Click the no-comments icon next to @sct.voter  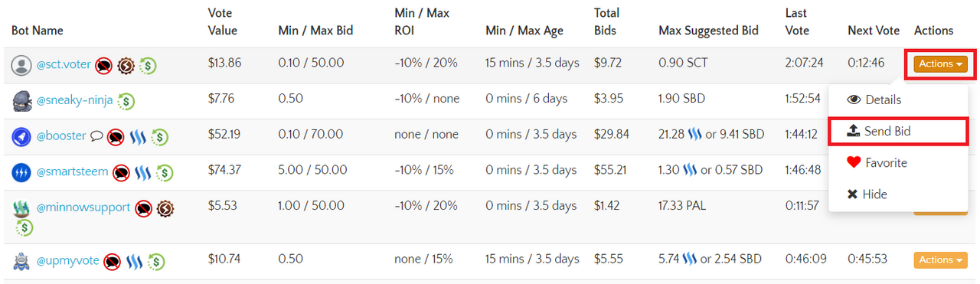tap(105, 66)
